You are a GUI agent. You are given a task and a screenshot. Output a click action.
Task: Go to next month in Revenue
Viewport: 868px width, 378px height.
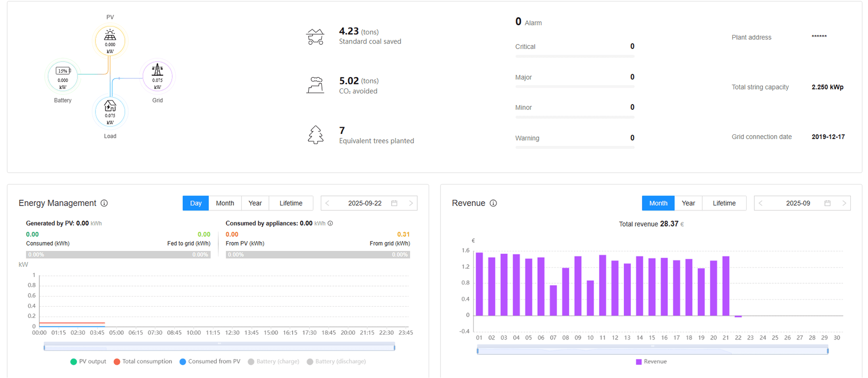pyautogui.click(x=844, y=203)
